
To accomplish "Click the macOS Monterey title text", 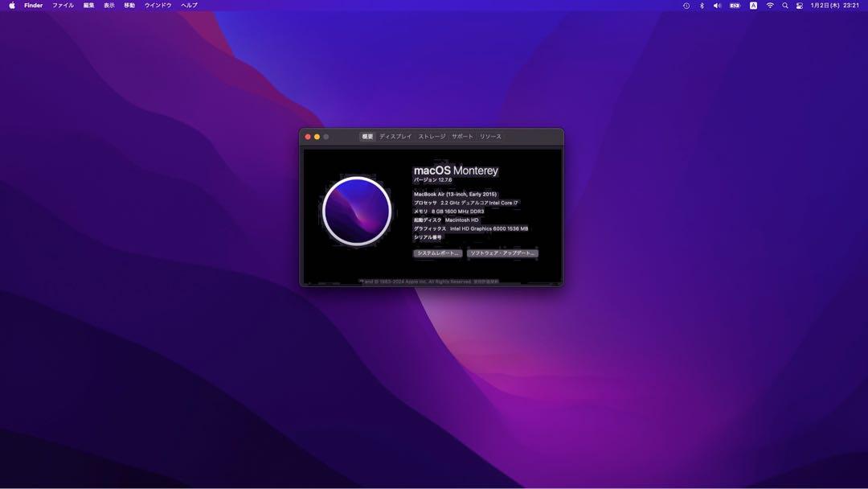I will click(x=457, y=171).
